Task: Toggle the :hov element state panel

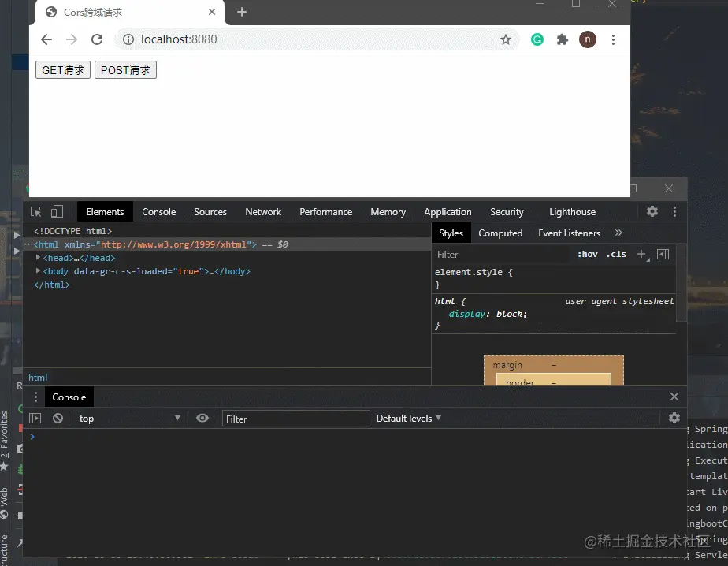Action: [x=587, y=254]
